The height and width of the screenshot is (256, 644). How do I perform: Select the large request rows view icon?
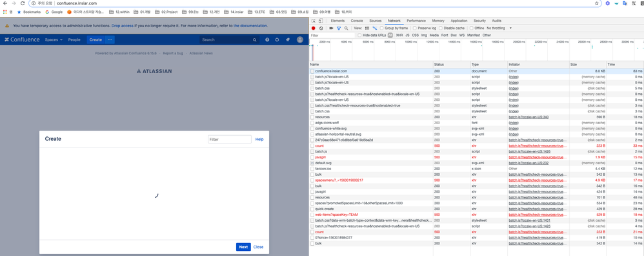[367, 28]
